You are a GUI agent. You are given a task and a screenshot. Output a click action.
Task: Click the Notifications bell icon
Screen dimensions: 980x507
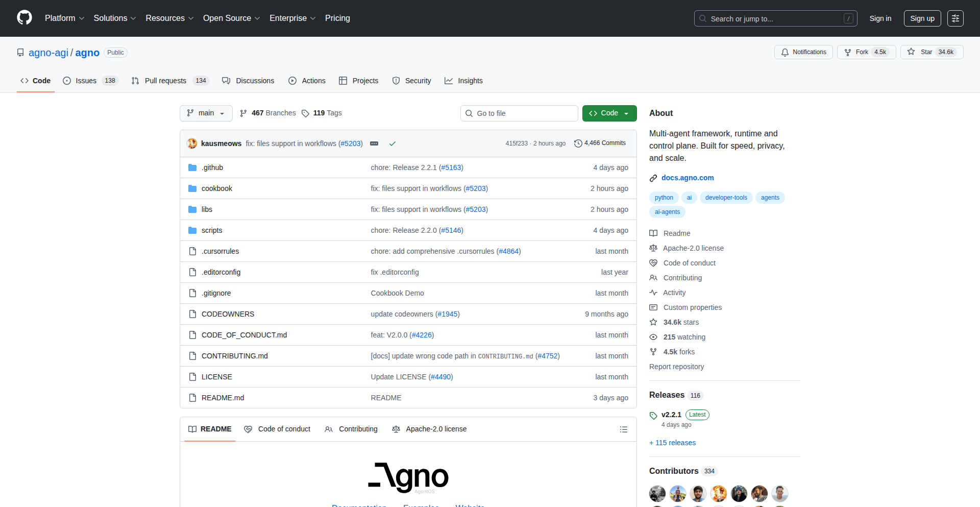coord(786,52)
